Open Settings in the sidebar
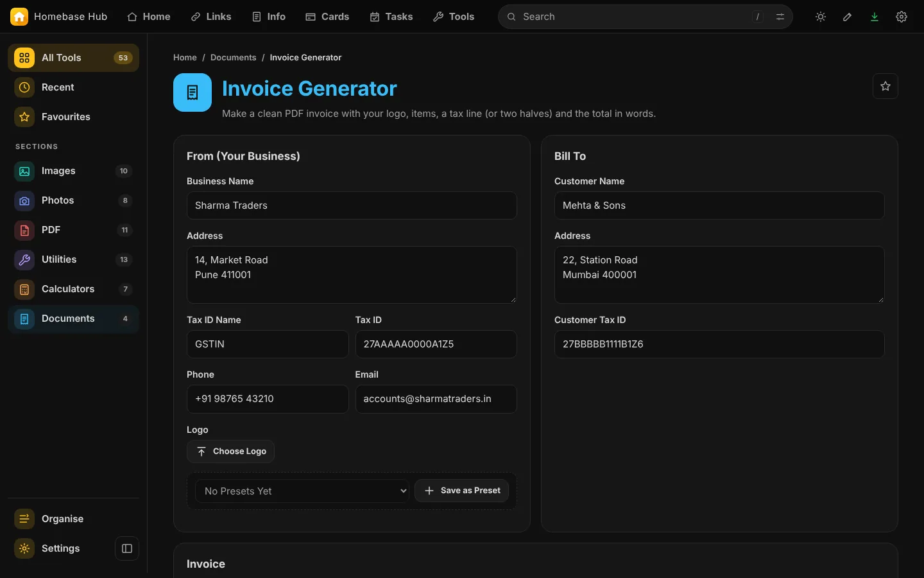The image size is (924, 578). click(x=60, y=548)
